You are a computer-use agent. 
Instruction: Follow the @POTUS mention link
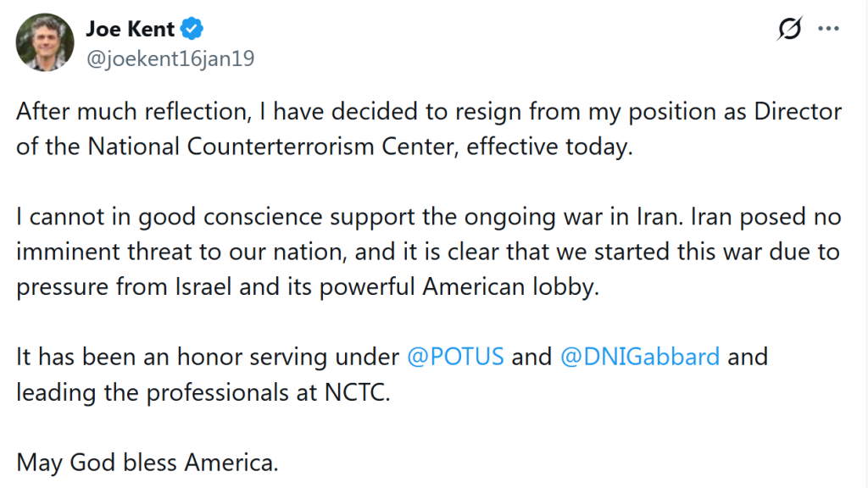[x=455, y=356]
